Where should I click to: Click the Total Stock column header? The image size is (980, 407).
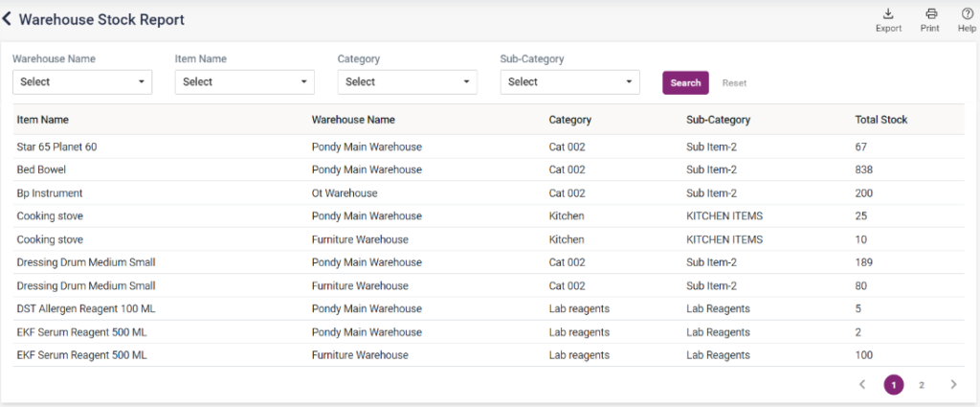(x=880, y=120)
